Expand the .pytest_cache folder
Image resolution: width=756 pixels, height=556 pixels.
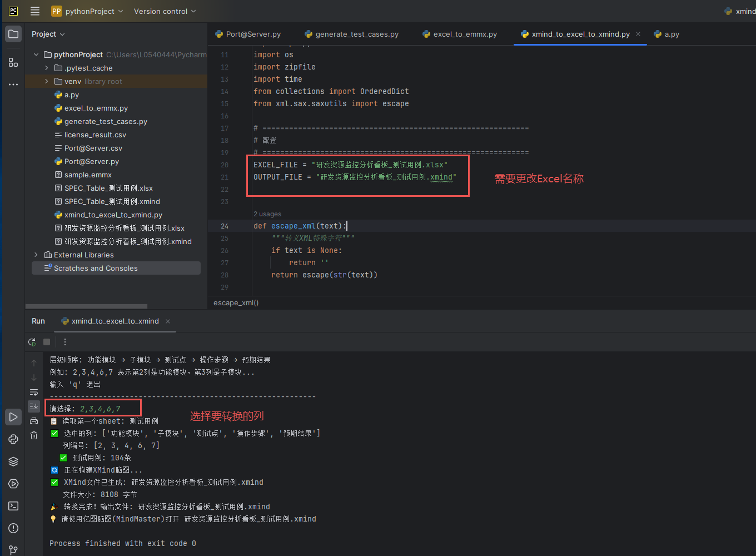pyautogui.click(x=47, y=68)
